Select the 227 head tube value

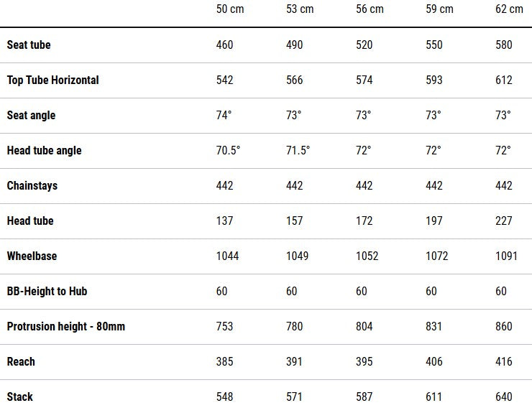504,221
